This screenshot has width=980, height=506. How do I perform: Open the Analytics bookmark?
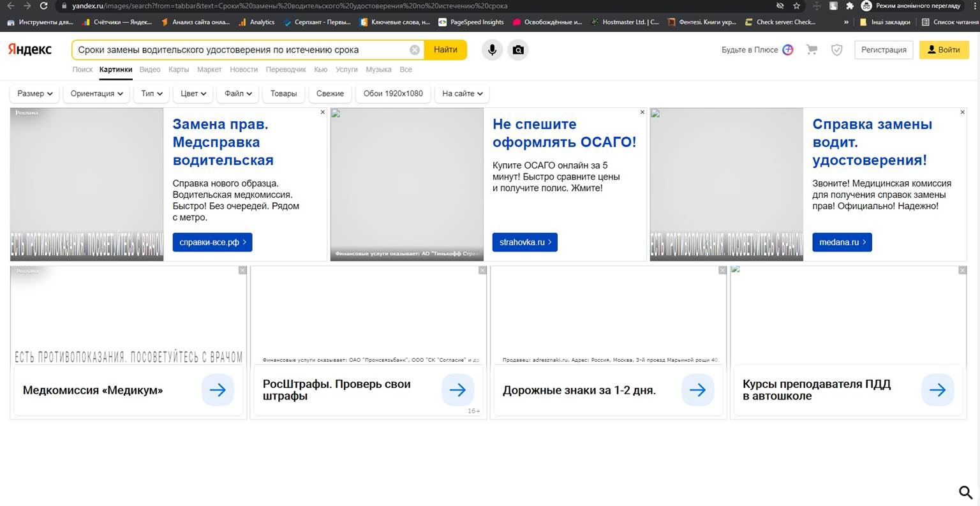[x=256, y=22]
